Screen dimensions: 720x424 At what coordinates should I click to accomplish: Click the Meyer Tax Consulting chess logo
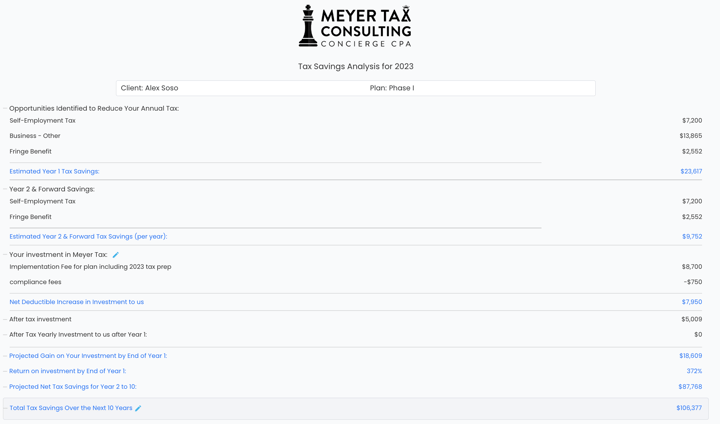(355, 26)
